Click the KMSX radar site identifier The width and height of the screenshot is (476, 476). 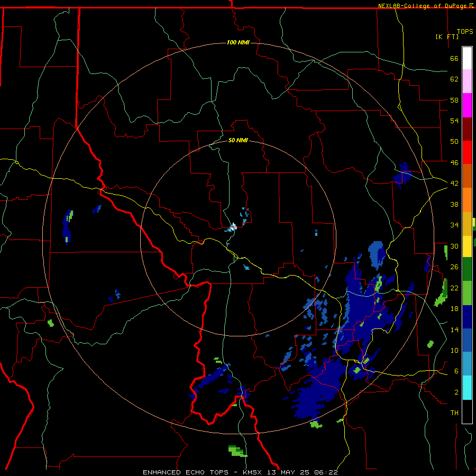coord(253,472)
